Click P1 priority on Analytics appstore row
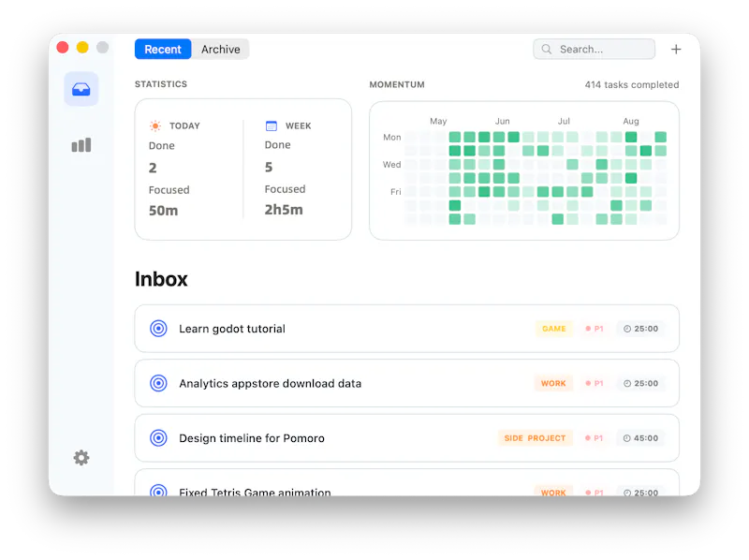749x560 pixels. [x=595, y=383]
